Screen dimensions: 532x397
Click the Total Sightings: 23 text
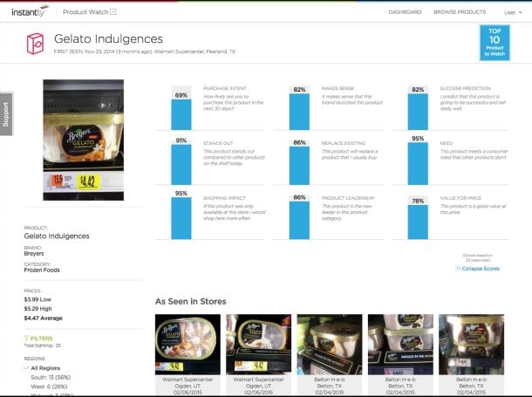point(42,346)
